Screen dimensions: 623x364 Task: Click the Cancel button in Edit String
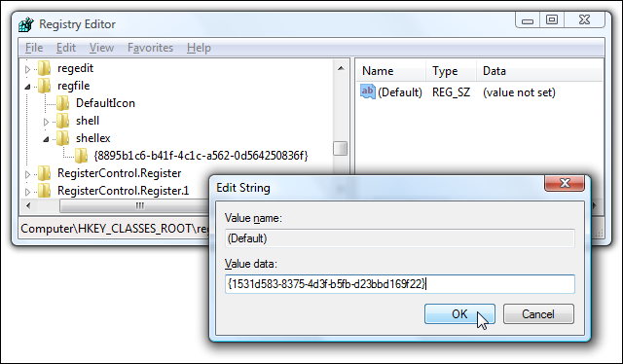pyautogui.click(x=538, y=314)
